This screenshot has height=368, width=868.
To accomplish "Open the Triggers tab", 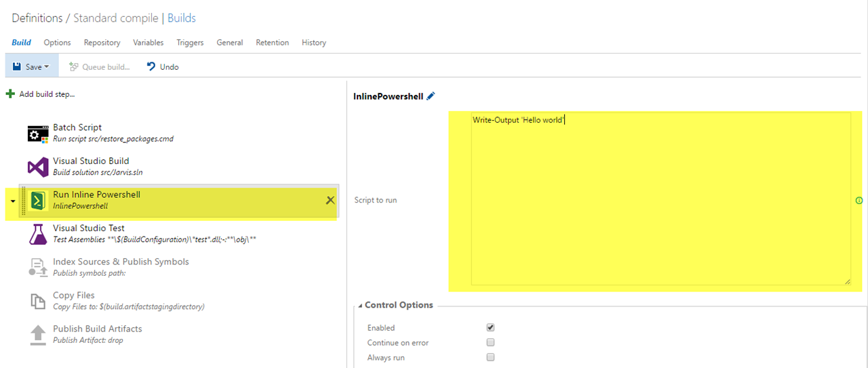I will [x=190, y=42].
